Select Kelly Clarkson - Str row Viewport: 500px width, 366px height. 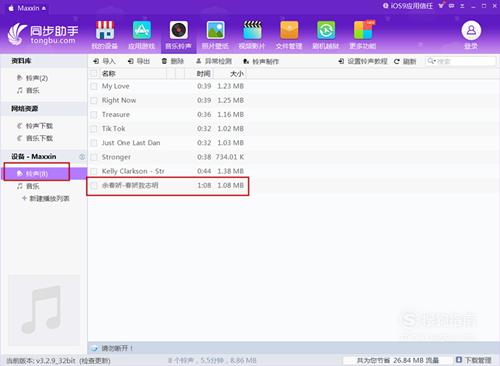pos(167,171)
